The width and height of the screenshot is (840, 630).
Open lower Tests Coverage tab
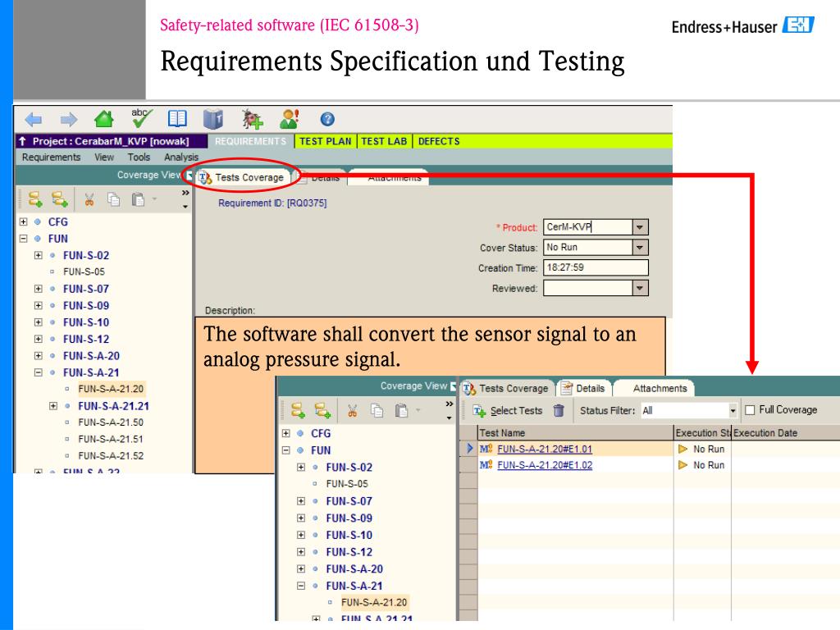click(x=506, y=388)
